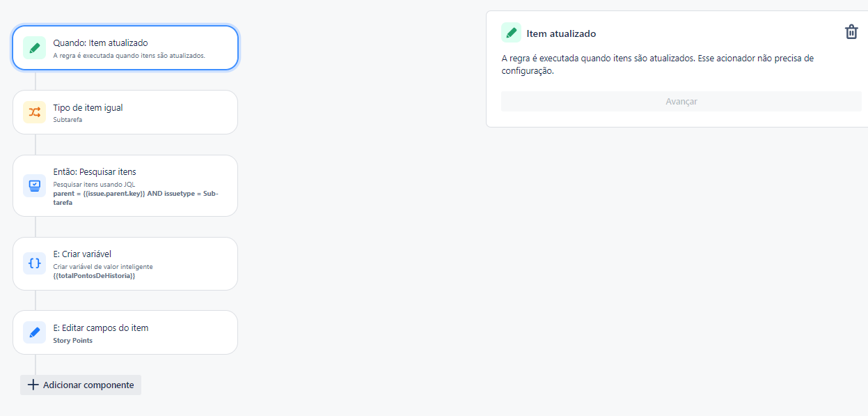Click the orange shuffle condition icon
The width and height of the screenshot is (868, 416).
point(34,112)
